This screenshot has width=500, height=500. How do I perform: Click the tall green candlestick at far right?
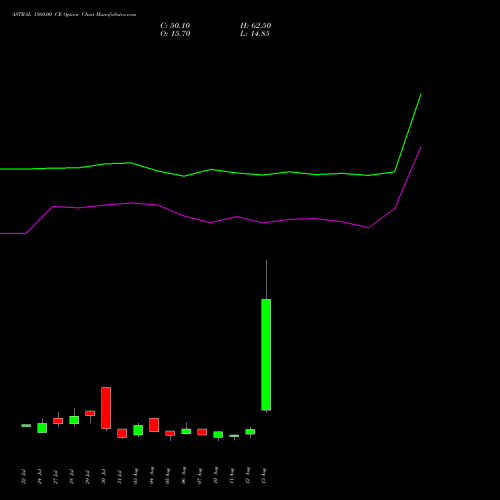266,355
